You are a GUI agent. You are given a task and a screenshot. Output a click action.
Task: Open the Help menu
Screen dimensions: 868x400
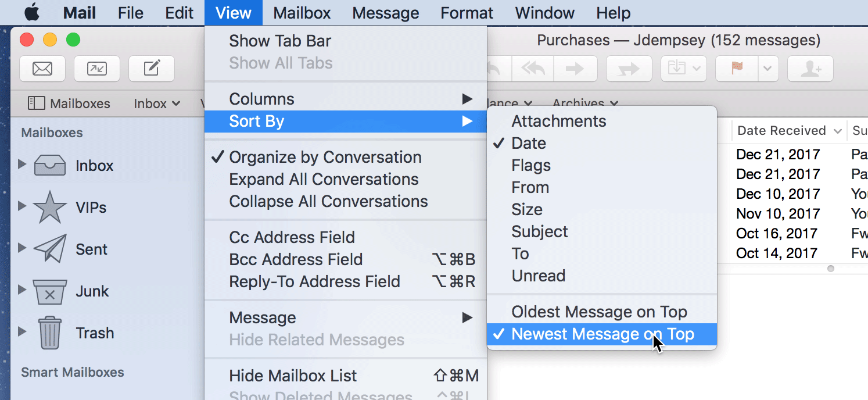(613, 13)
